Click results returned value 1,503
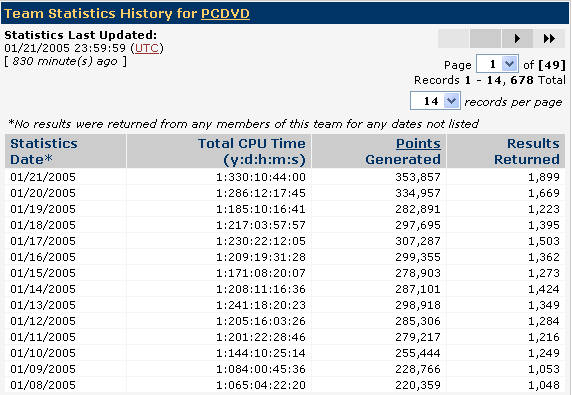This screenshot has height=395, width=572. [x=544, y=241]
